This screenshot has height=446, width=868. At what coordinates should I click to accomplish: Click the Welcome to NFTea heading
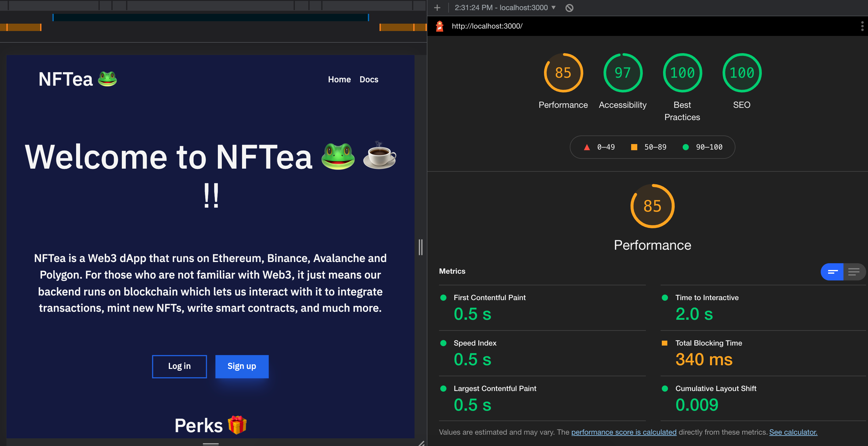click(210, 175)
